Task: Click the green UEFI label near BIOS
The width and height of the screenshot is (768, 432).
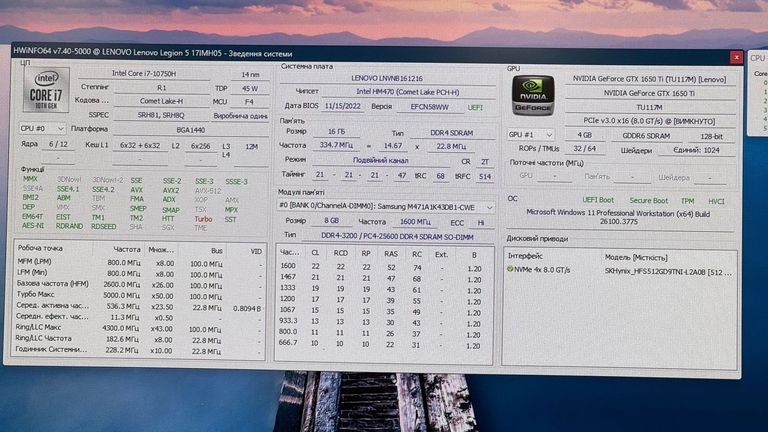Action: (x=475, y=107)
